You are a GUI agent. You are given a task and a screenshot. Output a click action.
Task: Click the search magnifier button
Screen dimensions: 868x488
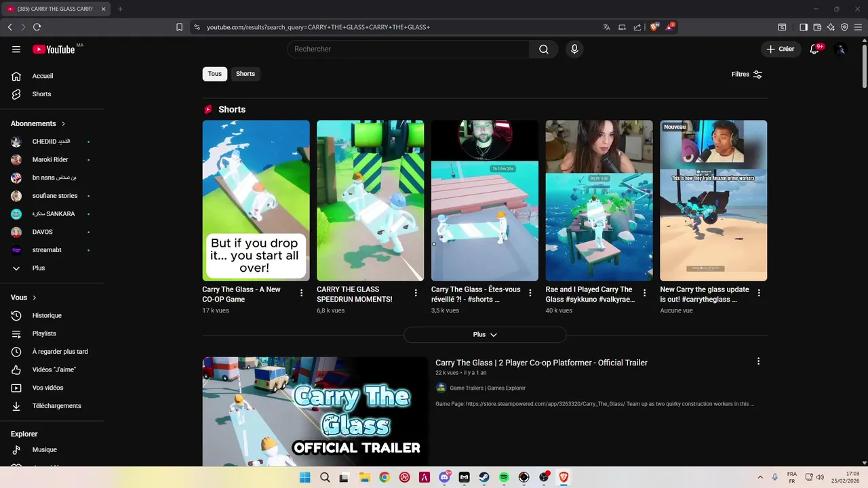[544, 49]
